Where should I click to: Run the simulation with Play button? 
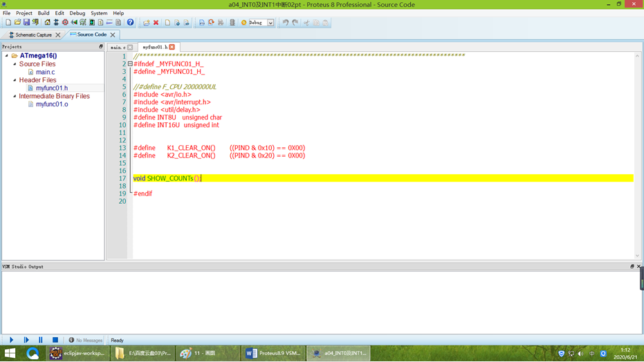(12, 340)
